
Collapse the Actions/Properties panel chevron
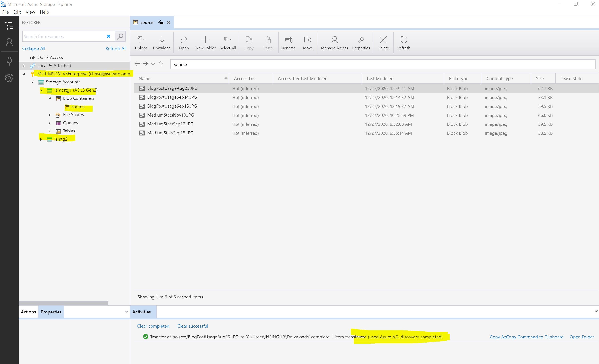pos(127,312)
